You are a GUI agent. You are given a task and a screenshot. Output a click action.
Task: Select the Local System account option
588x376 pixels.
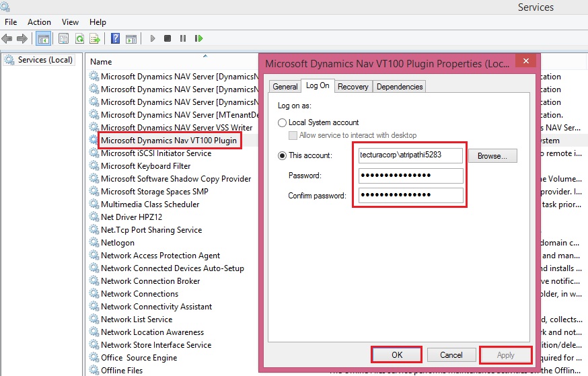tap(283, 122)
